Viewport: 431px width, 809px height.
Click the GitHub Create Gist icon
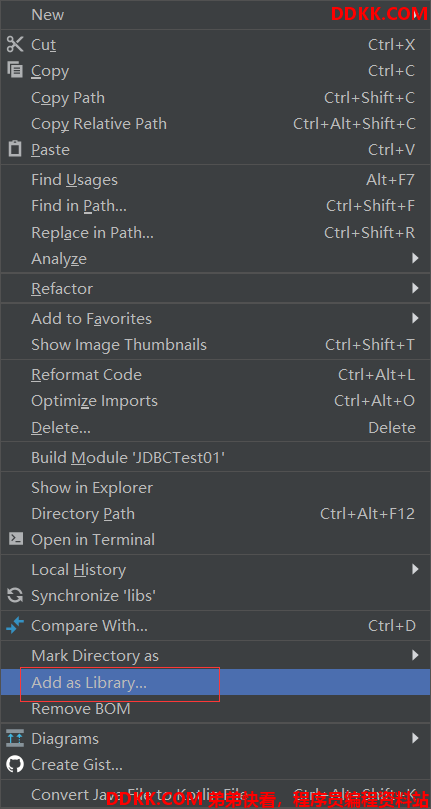(15, 764)
